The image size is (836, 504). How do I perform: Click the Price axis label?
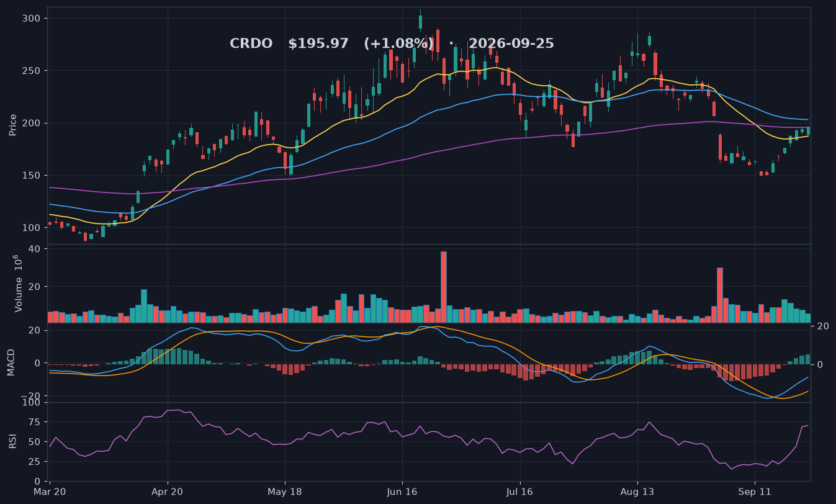pos(13,125)
